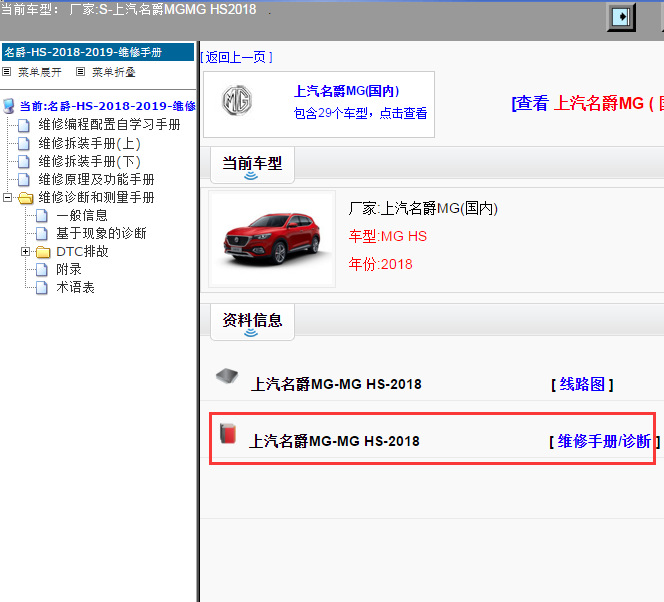
Task: Collapse the 维修诊断和测量手册 tree node
Action: 7,197
